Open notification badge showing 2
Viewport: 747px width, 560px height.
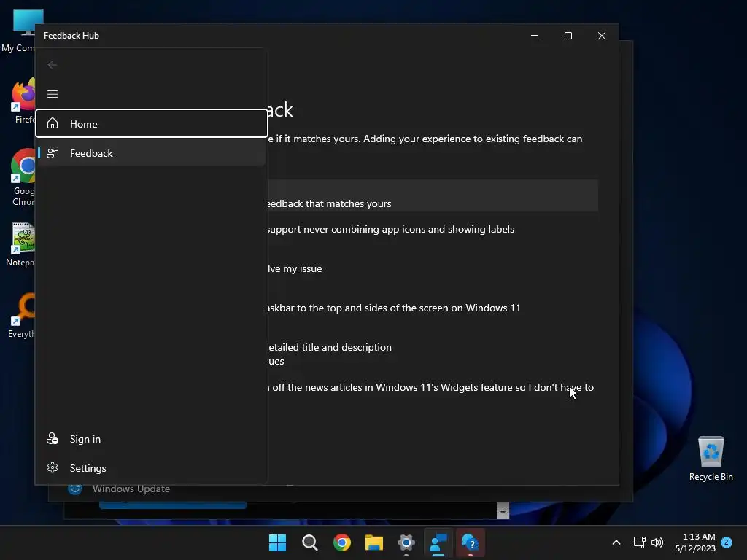(727, 542)
